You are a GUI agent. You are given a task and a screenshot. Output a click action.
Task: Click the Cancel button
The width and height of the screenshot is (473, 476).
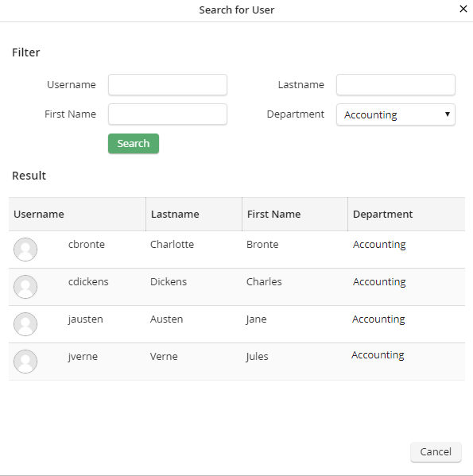point(436,451)
